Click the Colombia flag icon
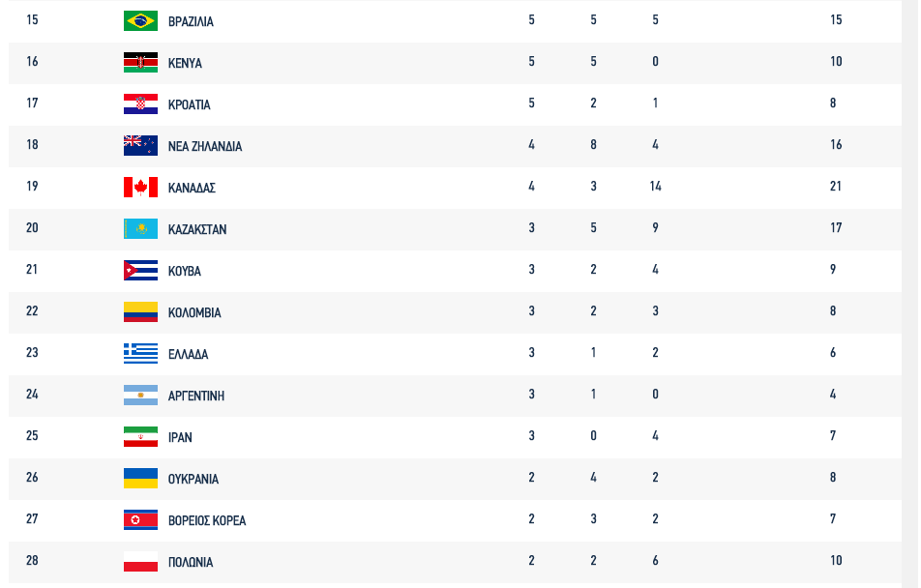The width and height of the screenshot is (921, 588). (140, 311)
